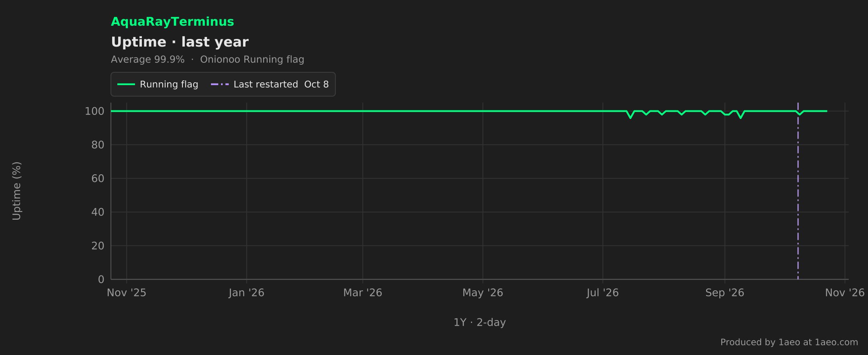Click the x-axis label Mar '26
This screenshot has height=355, width=868.
[362, 293]
